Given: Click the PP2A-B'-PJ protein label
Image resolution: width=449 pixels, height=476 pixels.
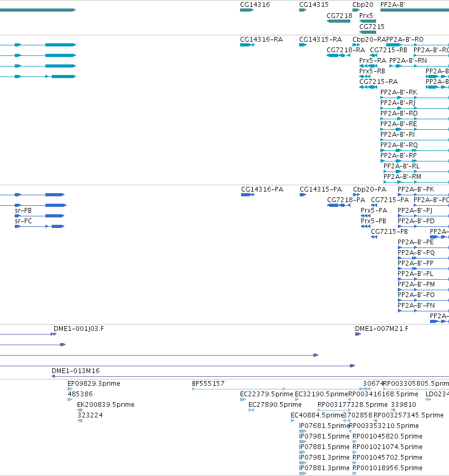Looking at the screenshot, I should pyautogui.click(x=415, y=211).
